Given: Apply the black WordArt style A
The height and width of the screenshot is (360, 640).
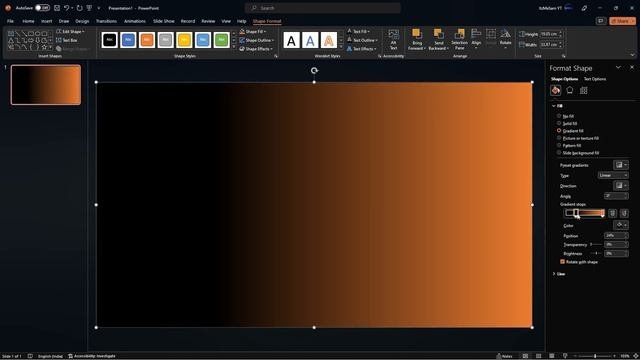Looking at the screenshot, I should 291,40.
